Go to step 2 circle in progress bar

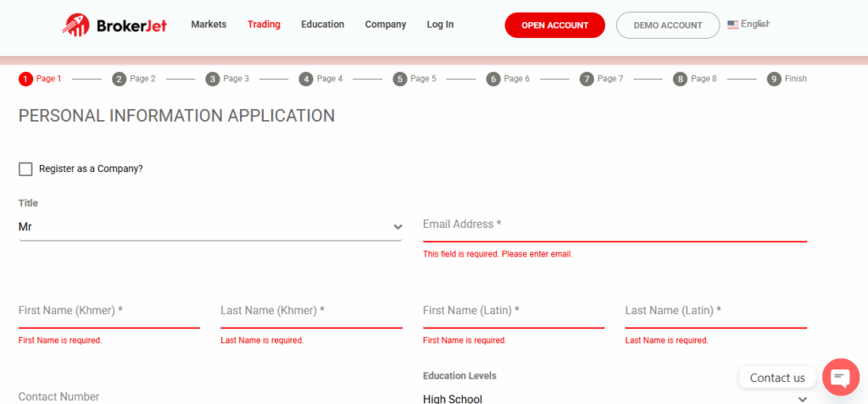point(119,79)
